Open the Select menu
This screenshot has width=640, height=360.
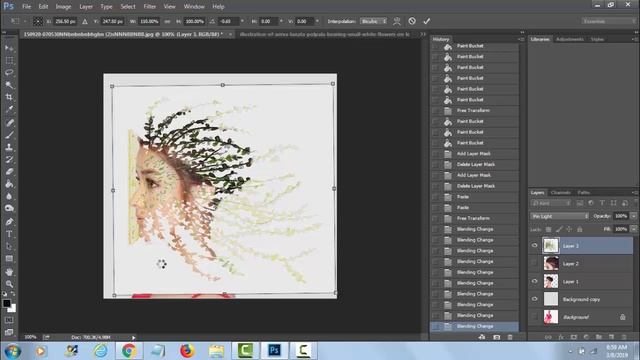pyautogui.click(x=128, y=7)
